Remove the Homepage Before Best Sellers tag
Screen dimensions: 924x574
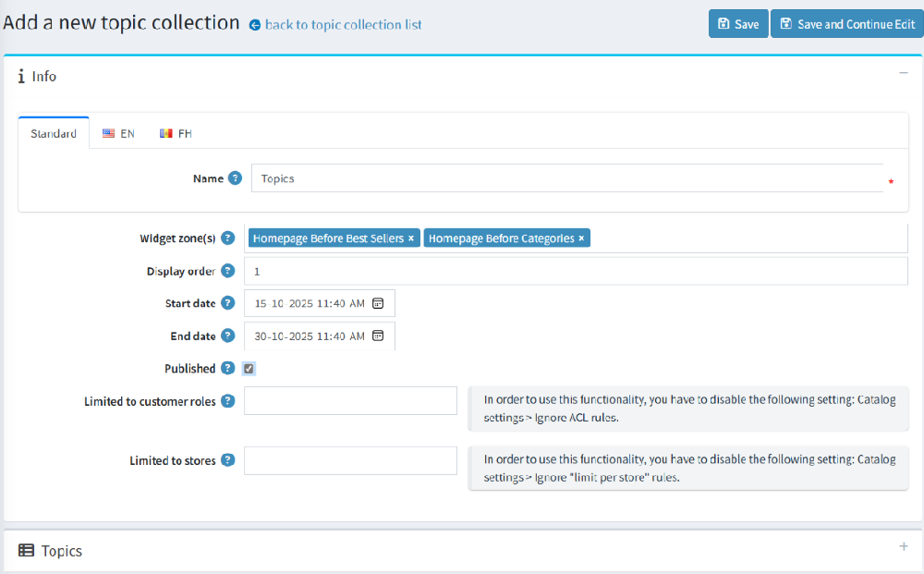tap(412, 238)
